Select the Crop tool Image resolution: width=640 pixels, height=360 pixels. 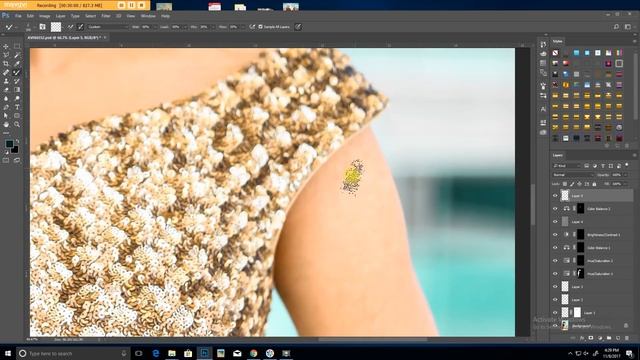coord(6,64)
